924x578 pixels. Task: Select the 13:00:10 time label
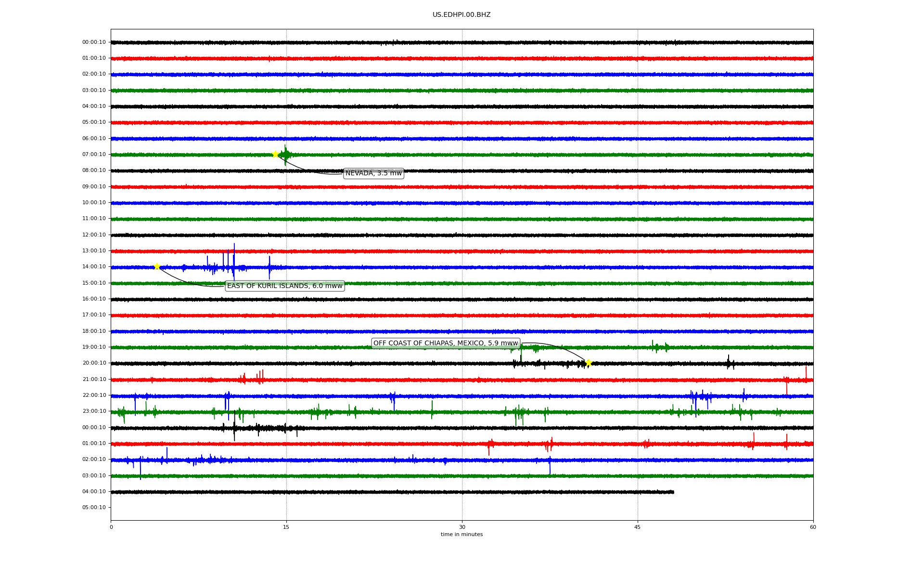(x=94, y=251)
